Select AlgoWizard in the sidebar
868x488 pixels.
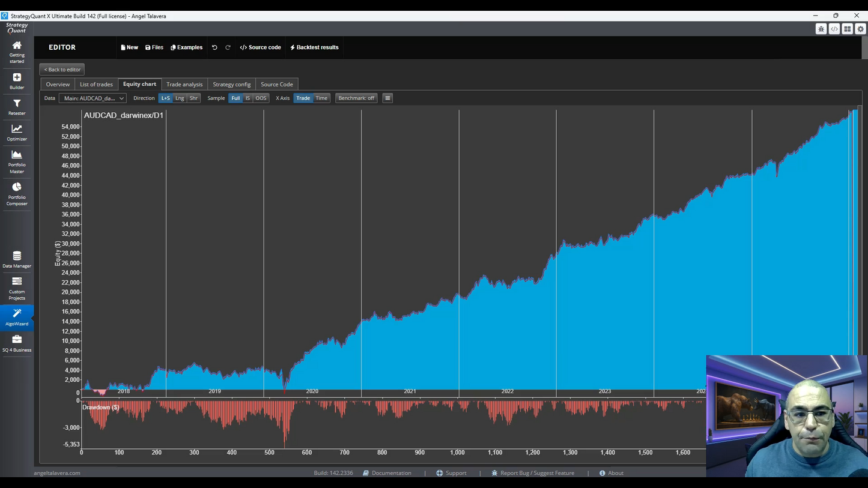[17, 317]
